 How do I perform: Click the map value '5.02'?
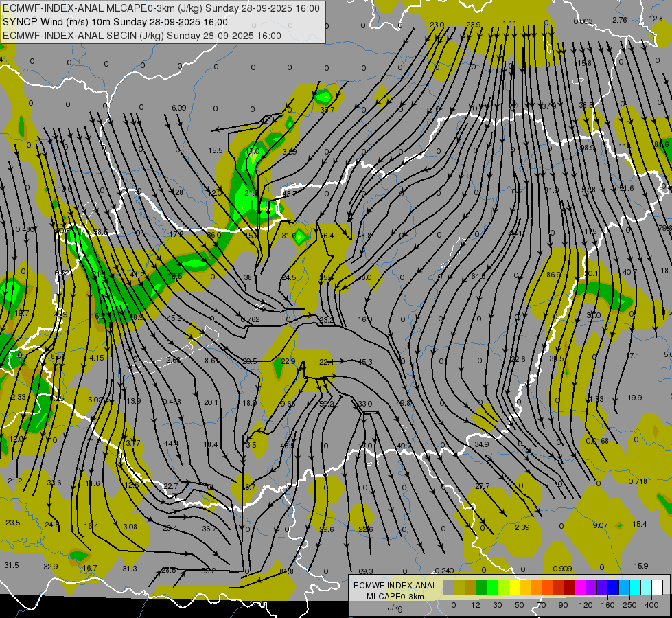pyautogui.click(x=95, y=400)
